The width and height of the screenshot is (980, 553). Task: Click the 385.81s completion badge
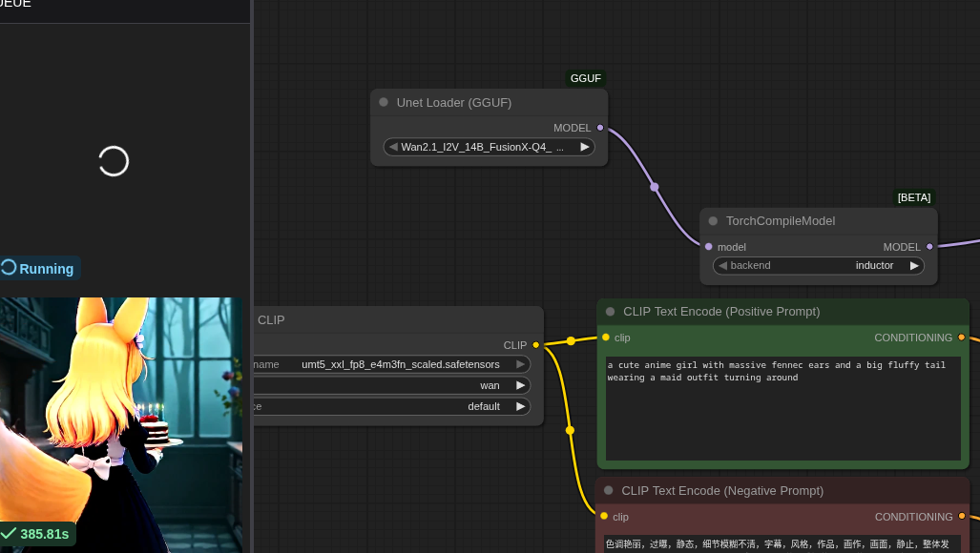tap(36, 534)
